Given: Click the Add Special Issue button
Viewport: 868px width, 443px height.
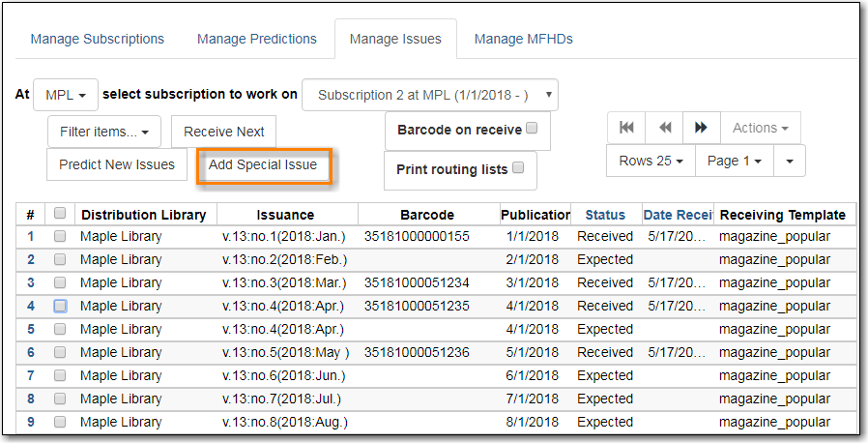Looking at the screenshot, I should (263, 164).
